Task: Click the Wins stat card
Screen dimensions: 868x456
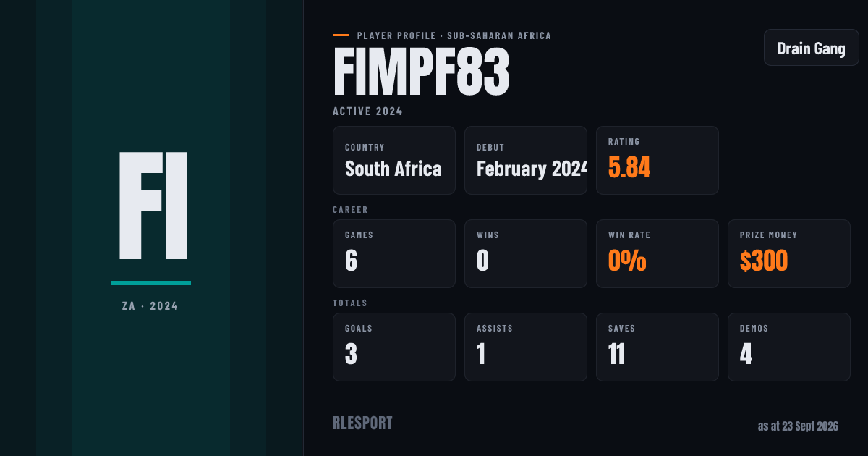Action: 526,253
